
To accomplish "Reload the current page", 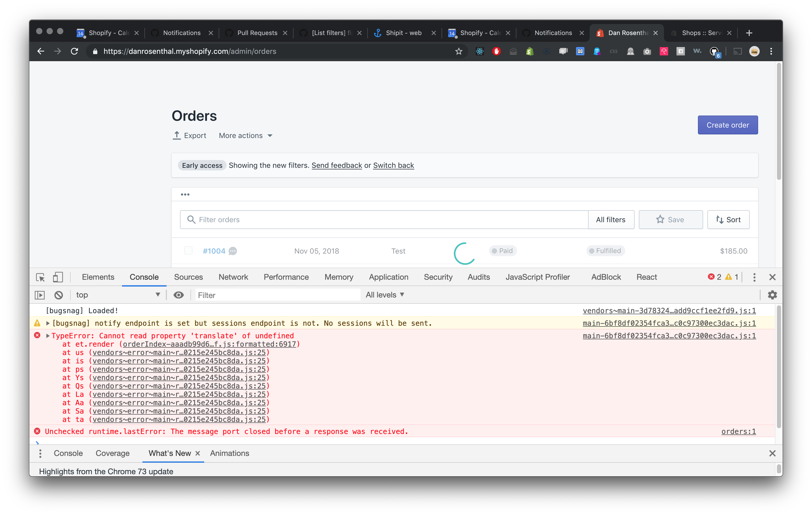I will [x=75, y=51].
